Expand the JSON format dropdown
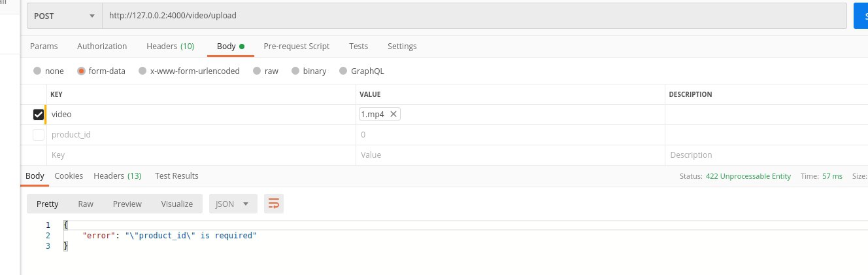The height and width of the screenshot is (275, 868). (233, 204)
